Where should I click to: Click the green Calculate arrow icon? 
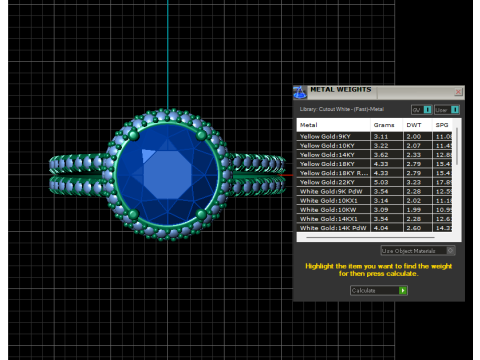tap(403, 291)
